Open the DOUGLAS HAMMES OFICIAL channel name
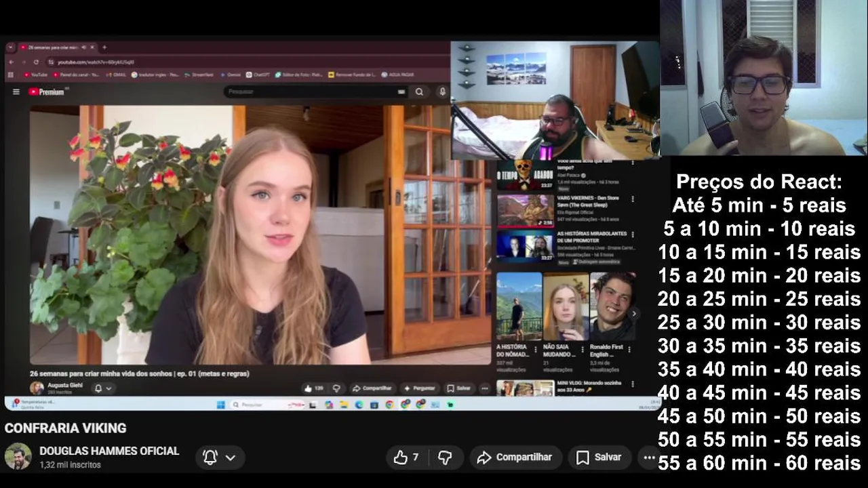 pyautogui.click(x=109, y=451)
